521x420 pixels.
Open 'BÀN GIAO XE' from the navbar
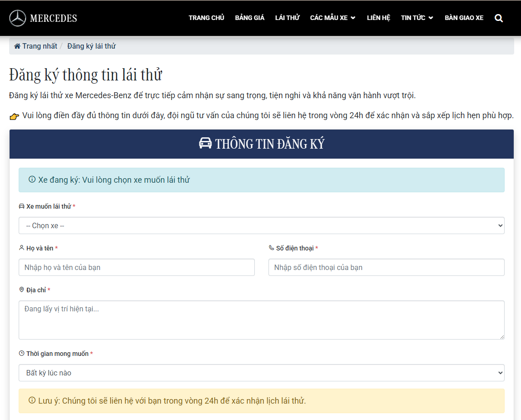tap(464, 18)
